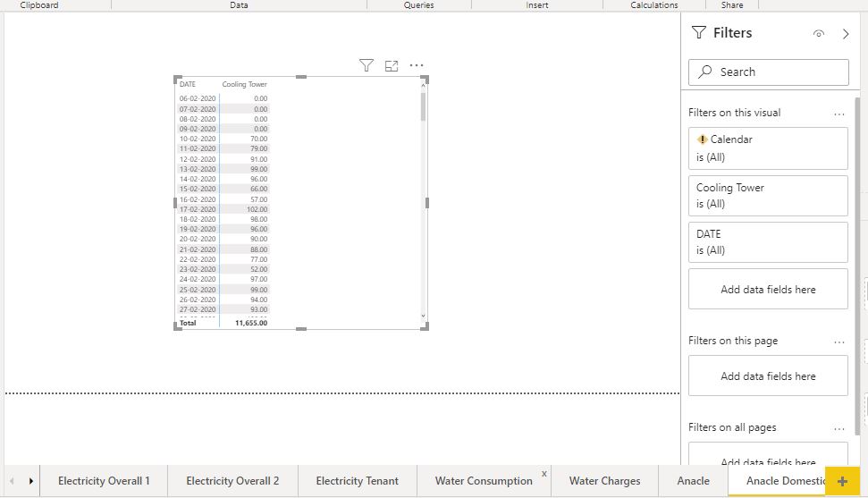Open focus mode for the table visual

[x=392, y=65]
